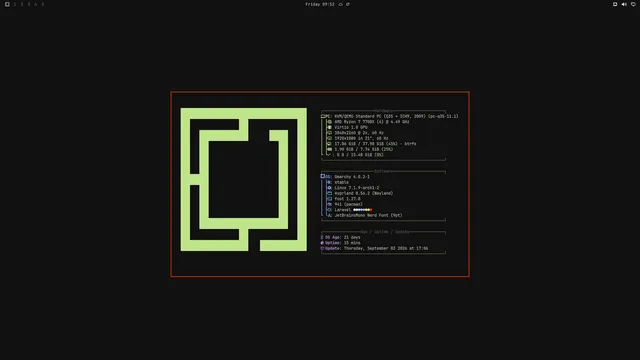Click the font icon beside JetBrainsMono Nerd Font
Screen dimensions: 640x360
329,216
